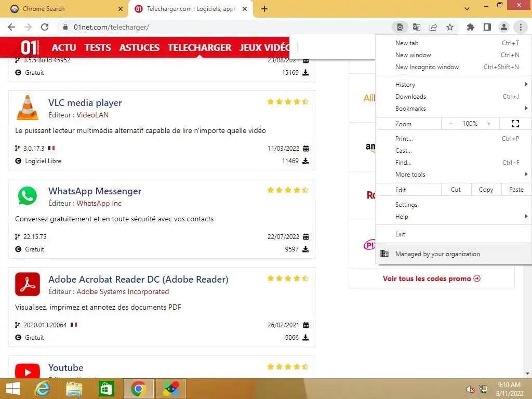532x399 pixels.
Task: Click the calendar icon beside 11/03/2022
Action: (305, 148)
